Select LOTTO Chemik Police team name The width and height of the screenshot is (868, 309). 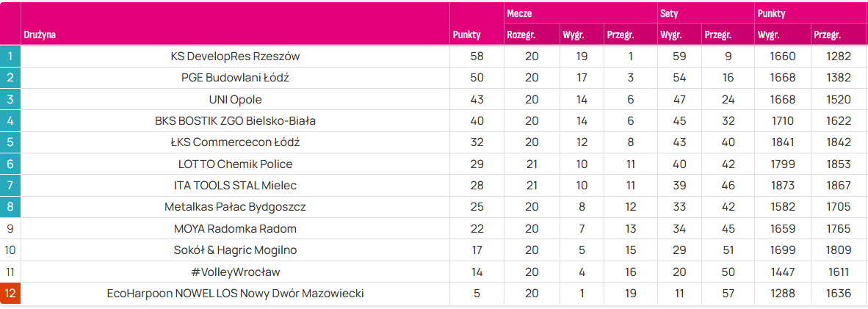point(235,164)
